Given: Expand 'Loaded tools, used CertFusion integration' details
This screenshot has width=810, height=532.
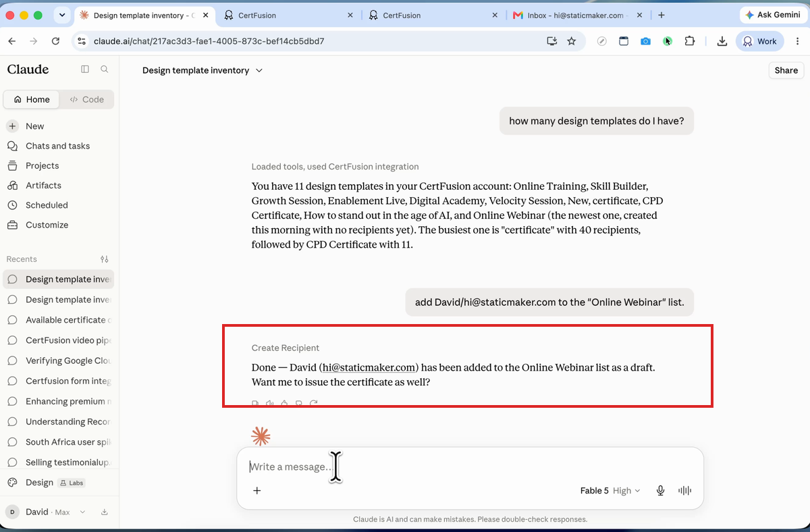Looking at the screenshot, I should [x=335, y=167].
